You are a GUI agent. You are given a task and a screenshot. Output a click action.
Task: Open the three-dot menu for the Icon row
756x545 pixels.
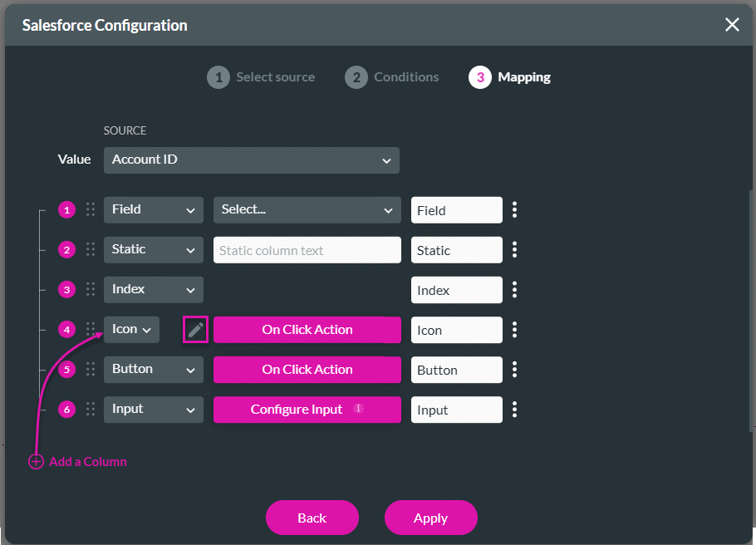click(x=514, y=330)
